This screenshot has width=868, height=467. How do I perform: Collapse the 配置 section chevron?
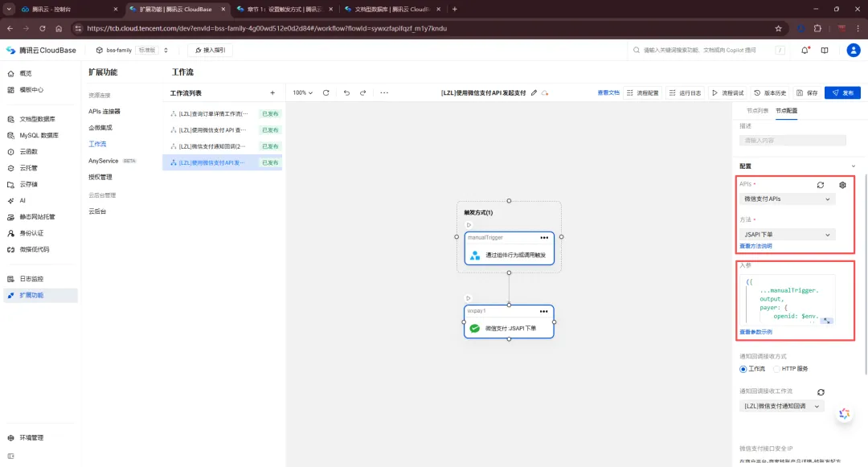pyautogui.click(x=853, y=166)
